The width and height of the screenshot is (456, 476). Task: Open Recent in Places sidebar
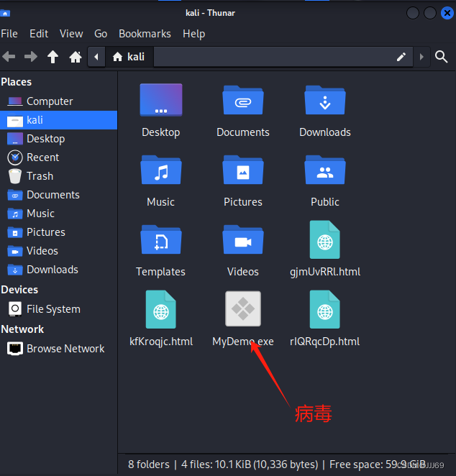[x=42, y=157]
